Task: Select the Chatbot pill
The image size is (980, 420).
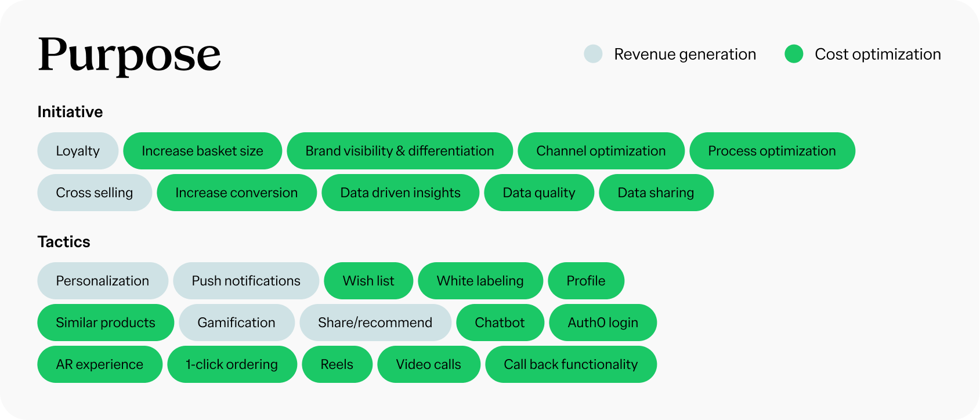Action: [x=500, y=323]
